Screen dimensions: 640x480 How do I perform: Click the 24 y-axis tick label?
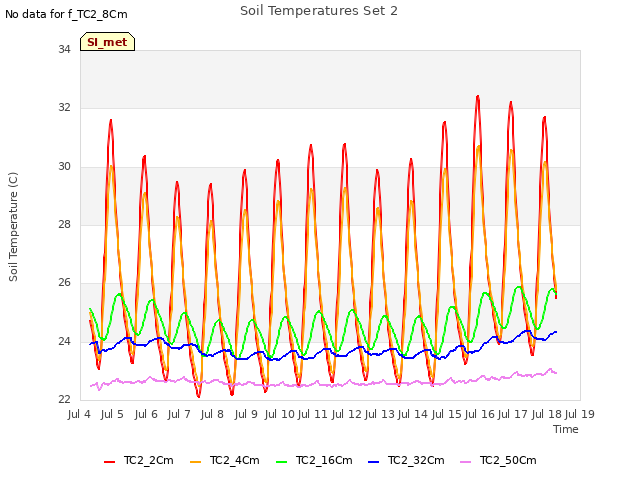pos(64,341)
